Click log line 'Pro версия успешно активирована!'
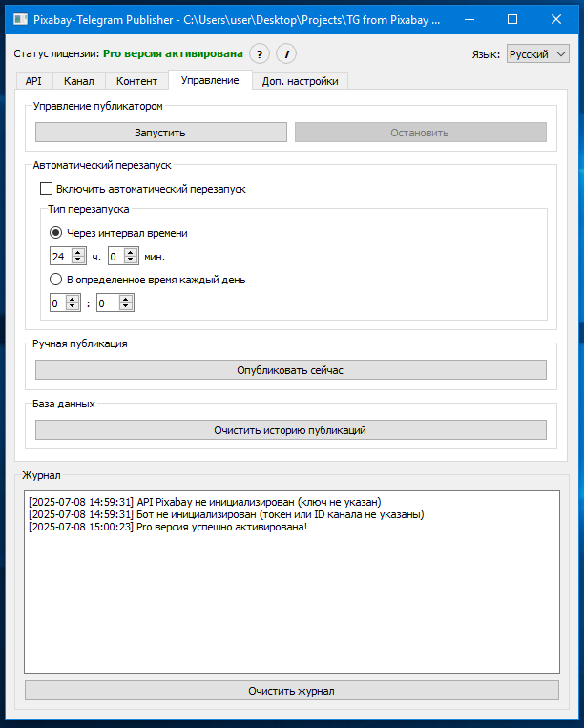 point(168,527)
